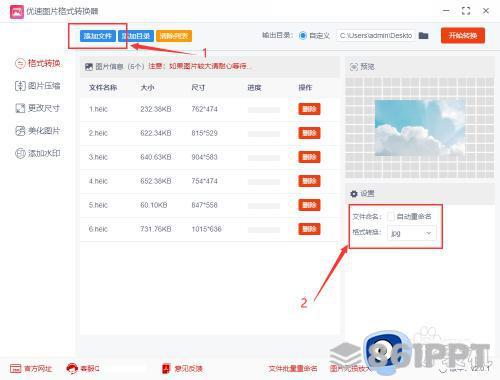The width and height of the screenshot is (500, 380).
Task: Click the 文件名称 column header
Action: point(103,88)
